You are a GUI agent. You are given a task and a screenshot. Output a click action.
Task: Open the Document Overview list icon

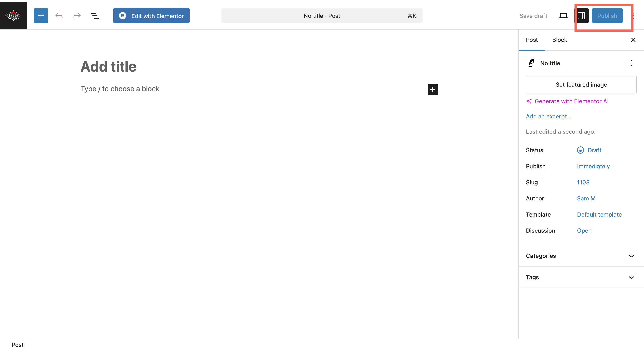coord(95,16)
